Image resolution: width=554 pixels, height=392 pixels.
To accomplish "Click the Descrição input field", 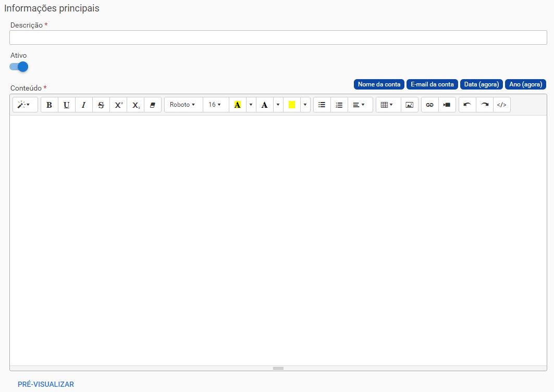I will [x=278, y=37].
